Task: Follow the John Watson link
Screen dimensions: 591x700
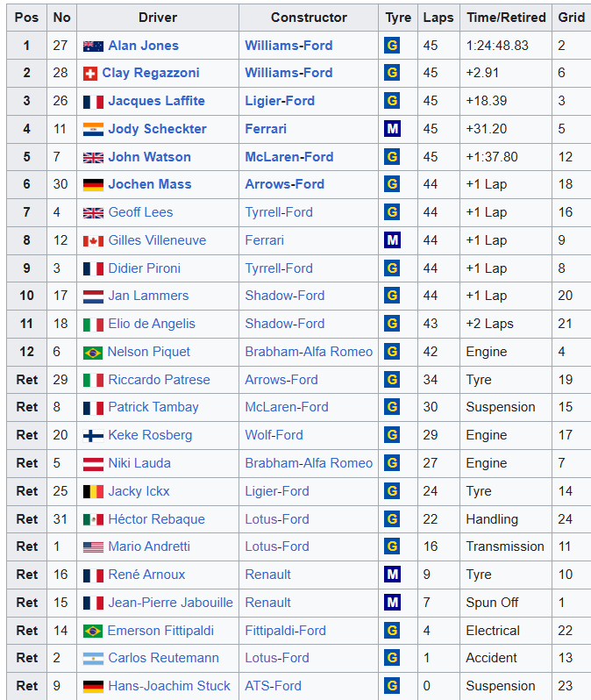Action: (150, 157)
